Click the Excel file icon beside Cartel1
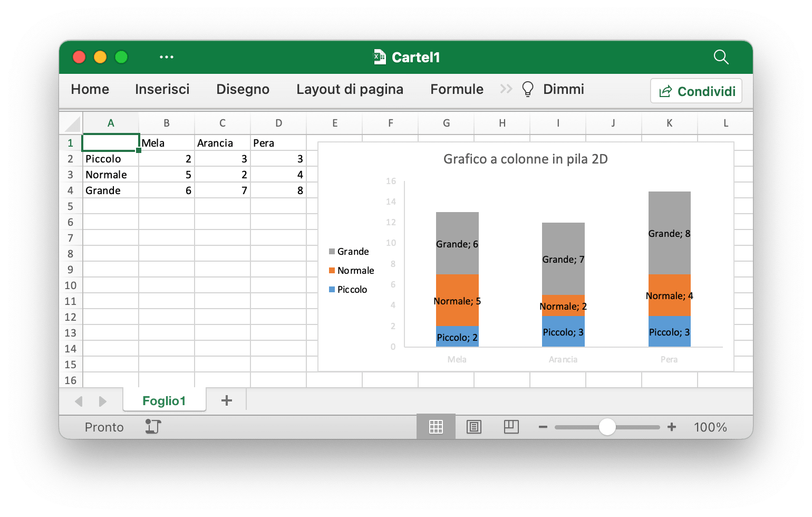This screenshot has height=517, width=812. 380,57
